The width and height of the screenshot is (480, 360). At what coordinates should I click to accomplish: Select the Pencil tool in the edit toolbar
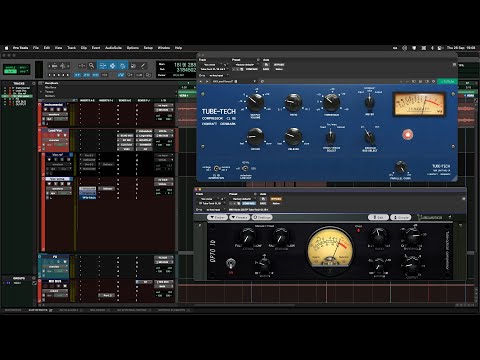coord(143,66)
